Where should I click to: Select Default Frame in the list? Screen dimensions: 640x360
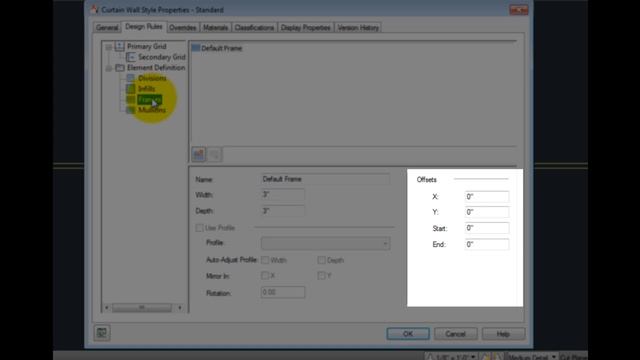[x=222, y=48]
